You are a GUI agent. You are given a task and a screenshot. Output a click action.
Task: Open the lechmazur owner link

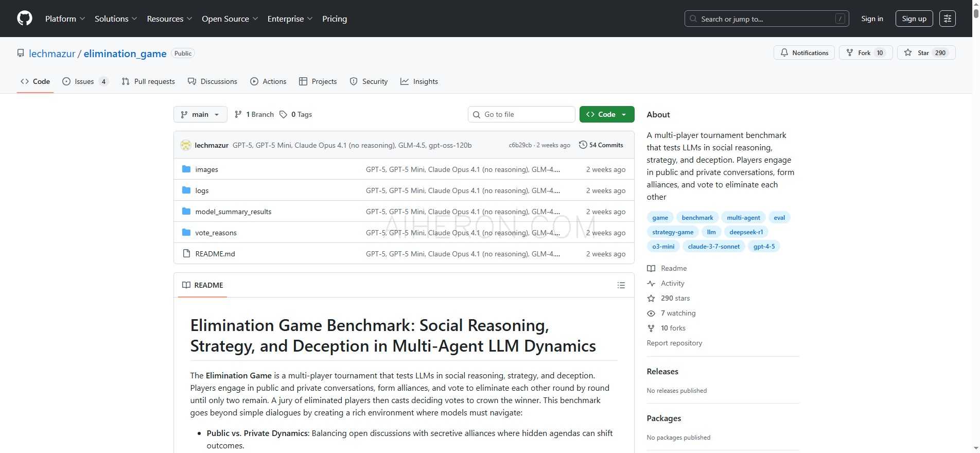(52, 54)
